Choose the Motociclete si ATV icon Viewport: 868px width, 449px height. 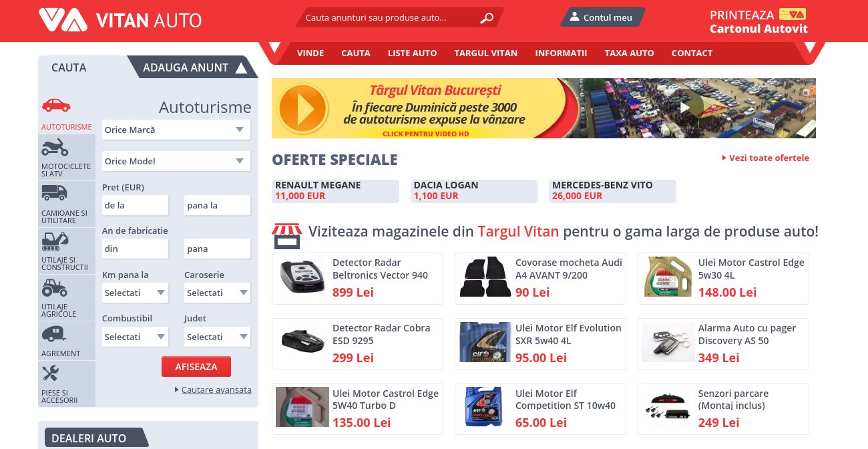pyautogui.click(x=55, y=147)
